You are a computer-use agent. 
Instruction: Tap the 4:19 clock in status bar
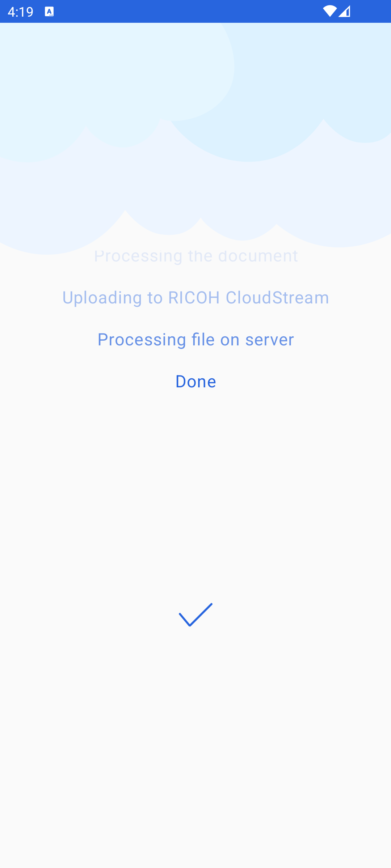[20, 12]
